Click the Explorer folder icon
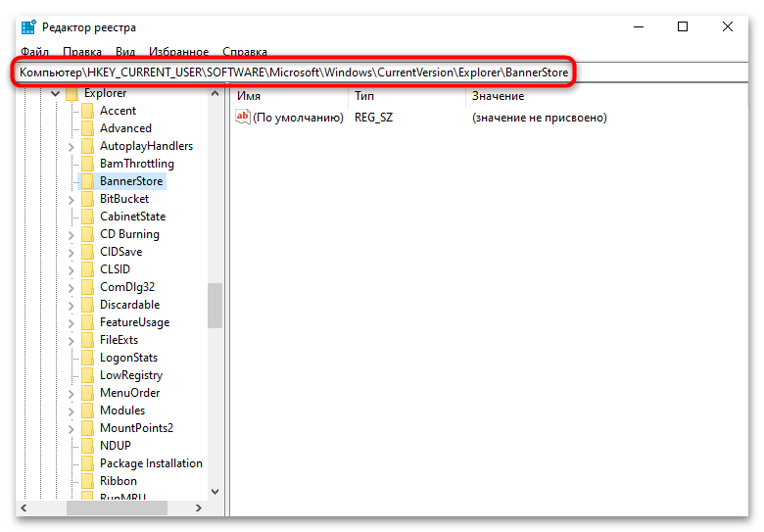Image resolution: width=764 pixels, height=532 pixels. pos(72,93)
